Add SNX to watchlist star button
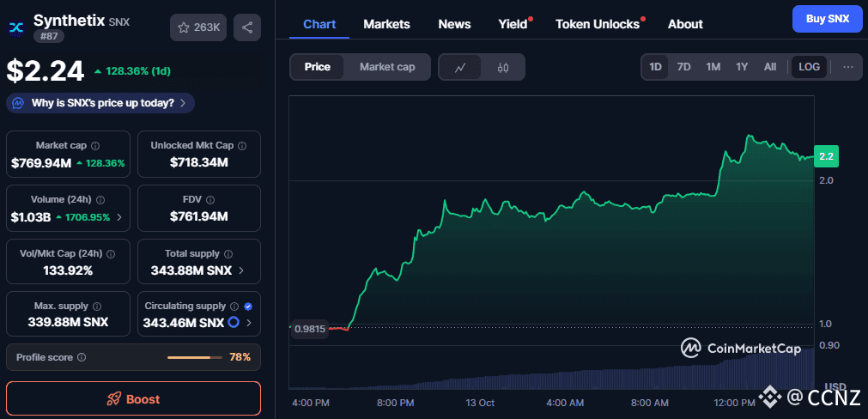 198,27
